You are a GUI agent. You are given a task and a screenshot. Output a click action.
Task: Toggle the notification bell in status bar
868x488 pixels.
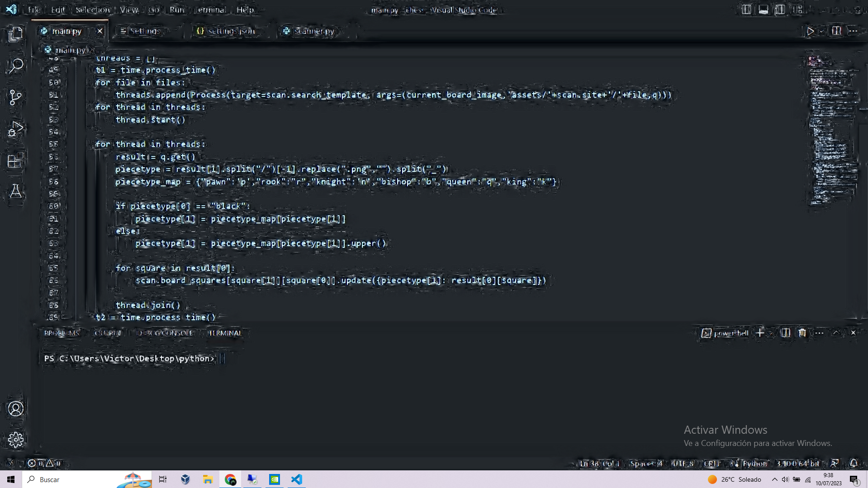click(x=854, y=464)
